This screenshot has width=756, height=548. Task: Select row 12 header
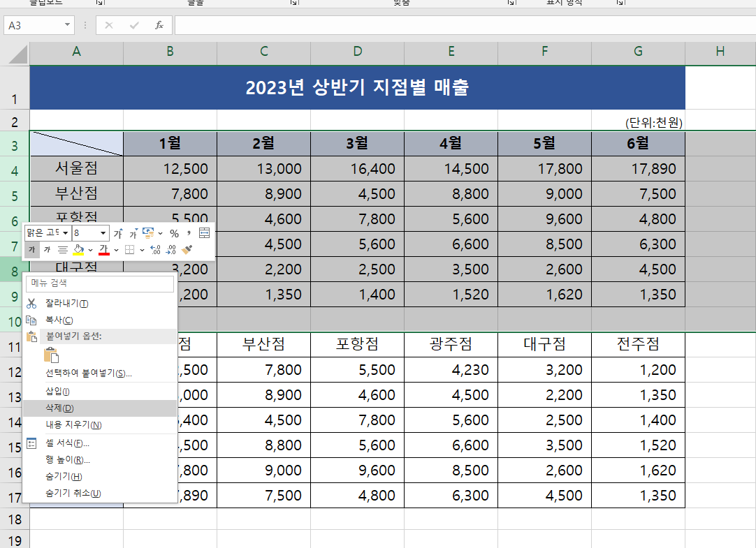click(x=15, y=370)
